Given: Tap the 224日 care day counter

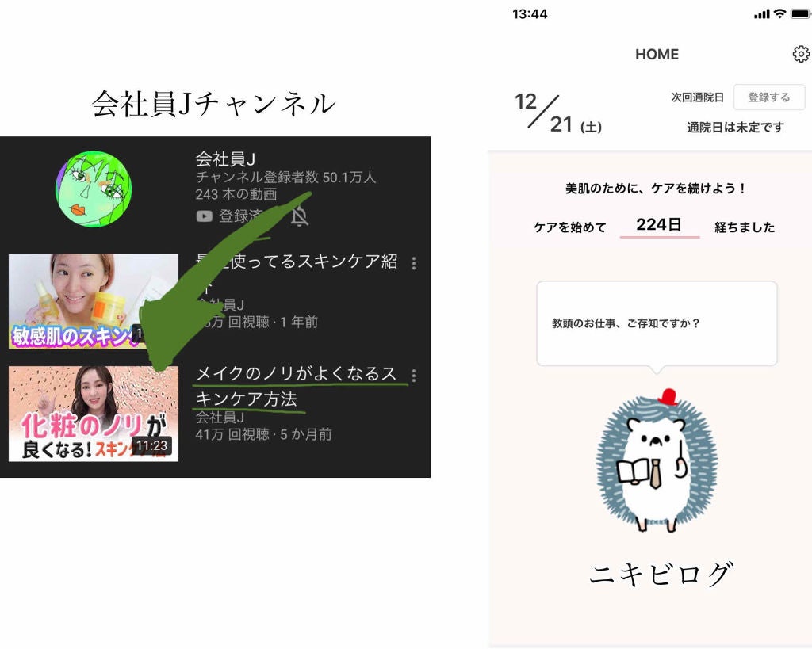Looking at the screenshot, I should (x=659, y=225).
